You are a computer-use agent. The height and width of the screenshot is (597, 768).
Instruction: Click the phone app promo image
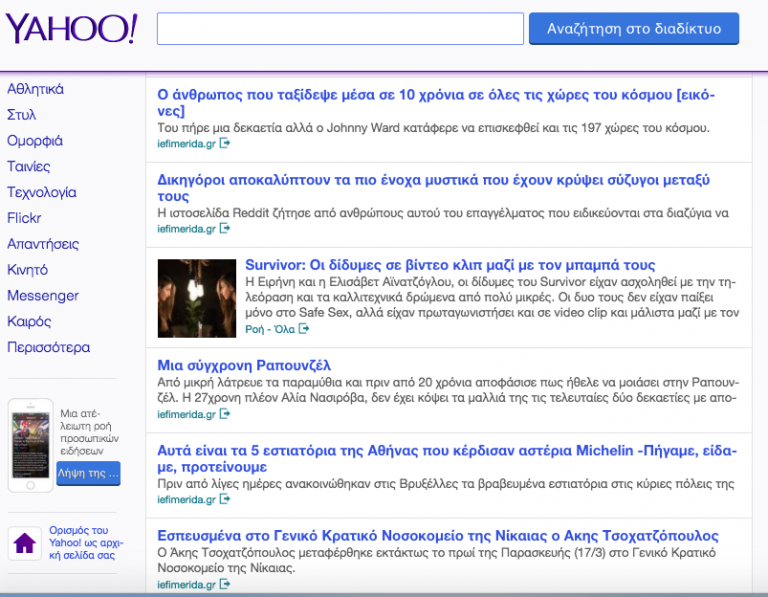click(x=30, y=445)
